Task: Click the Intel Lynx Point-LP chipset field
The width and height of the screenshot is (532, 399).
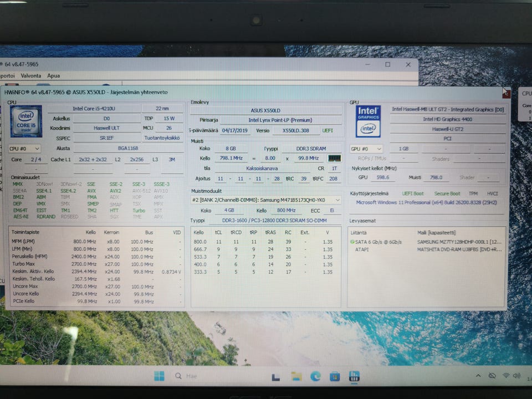Action: (280, 120)
